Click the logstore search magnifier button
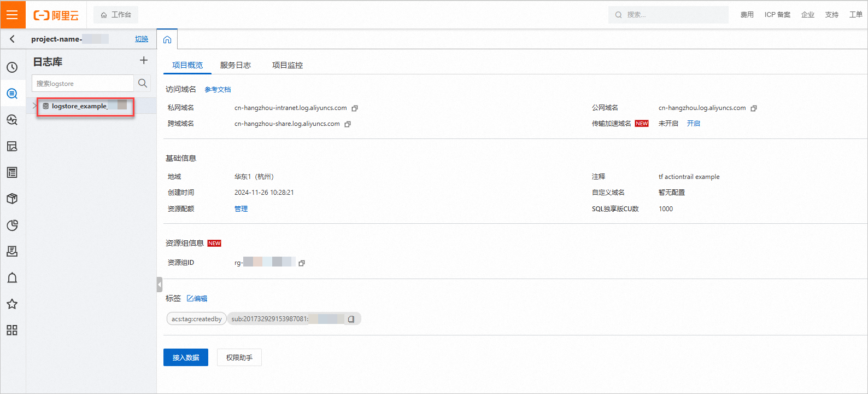Viewport: 868px width, 394px height. point(143,83)
